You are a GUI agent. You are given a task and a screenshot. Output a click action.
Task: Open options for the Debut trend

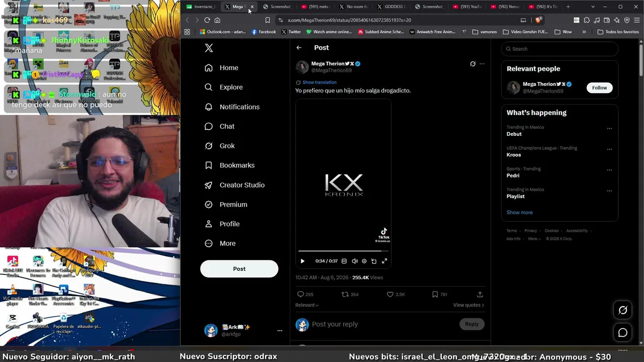pos(609,128)
